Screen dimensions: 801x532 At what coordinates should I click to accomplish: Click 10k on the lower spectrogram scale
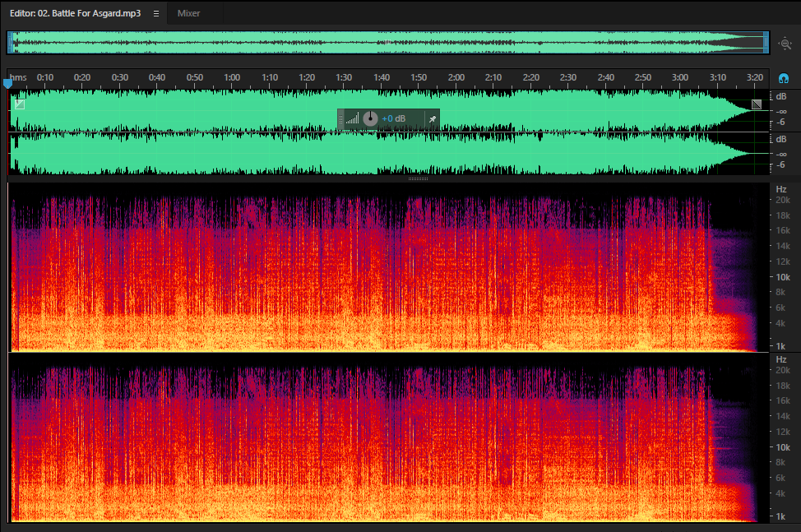pos(783,447)
